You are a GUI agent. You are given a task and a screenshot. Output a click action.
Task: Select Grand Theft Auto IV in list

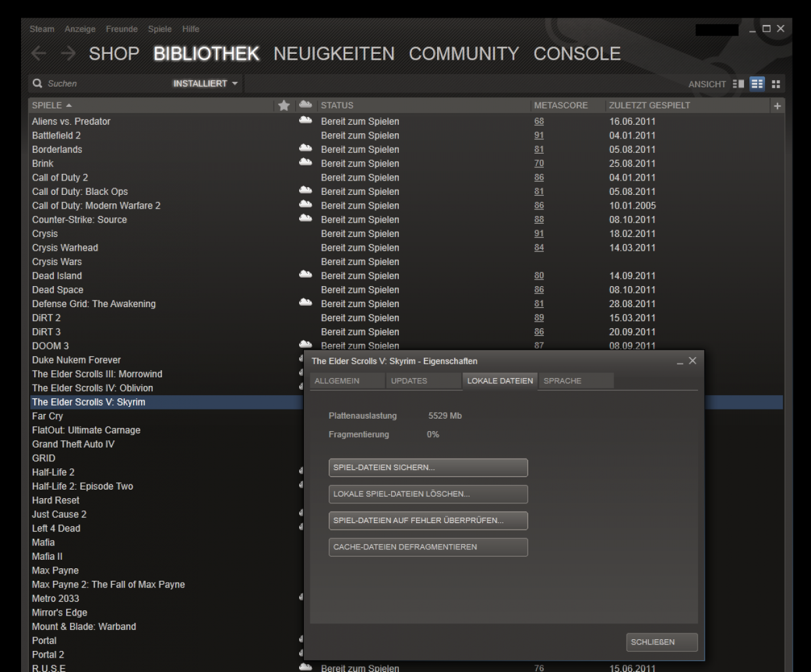73,444
